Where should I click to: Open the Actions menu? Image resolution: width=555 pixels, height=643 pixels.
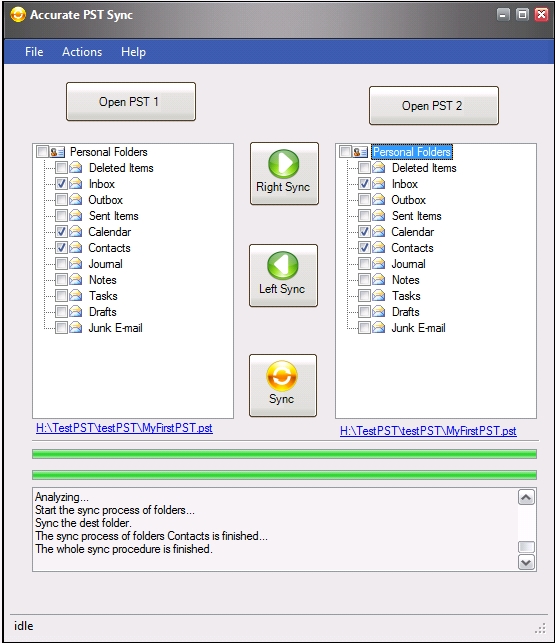[x=82, y=52]
